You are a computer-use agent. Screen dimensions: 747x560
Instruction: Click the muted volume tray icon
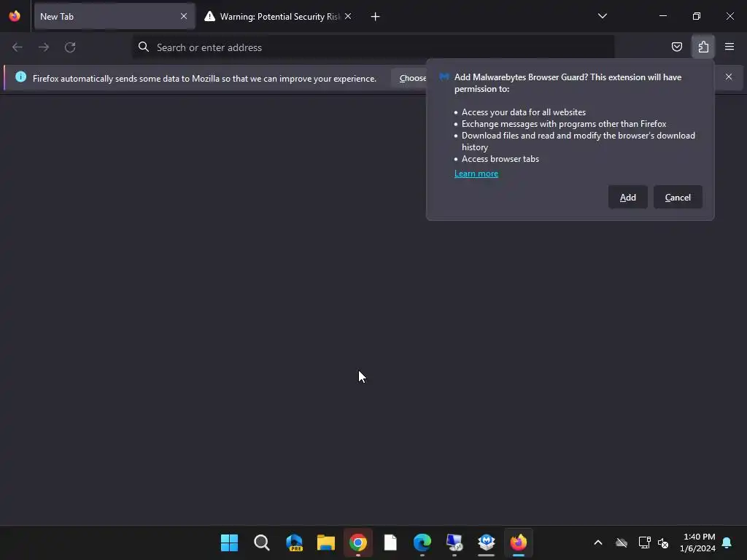tap(662, 542)
